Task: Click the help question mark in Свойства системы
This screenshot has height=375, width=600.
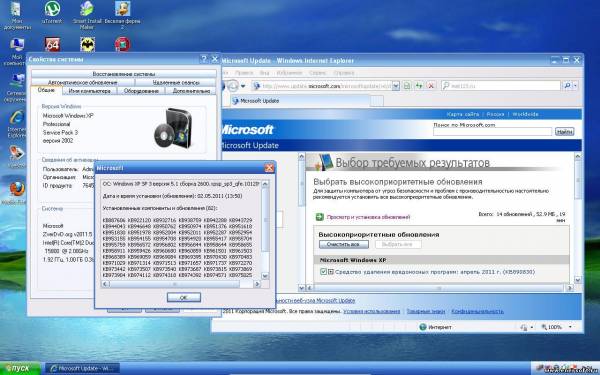Action: click(x=204, y=59)
